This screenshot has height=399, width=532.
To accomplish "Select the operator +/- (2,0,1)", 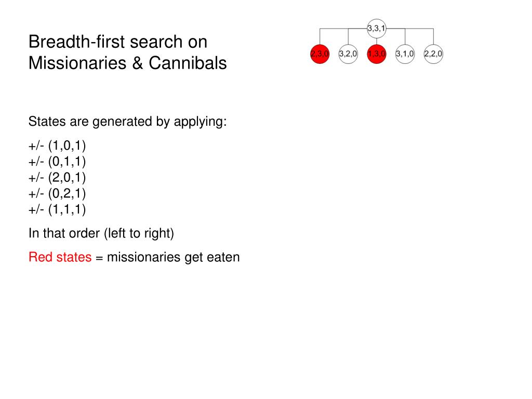I will [x=57, y=178].
